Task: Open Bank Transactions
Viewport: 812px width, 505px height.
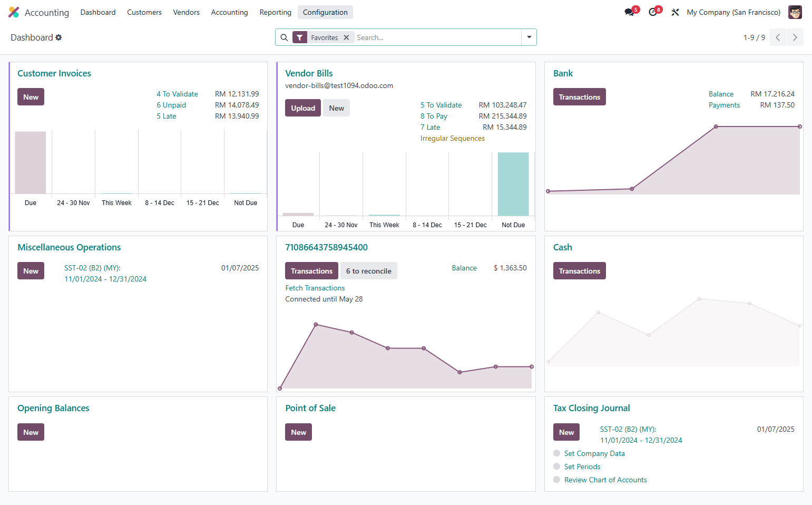Action: tap(580, 97)
